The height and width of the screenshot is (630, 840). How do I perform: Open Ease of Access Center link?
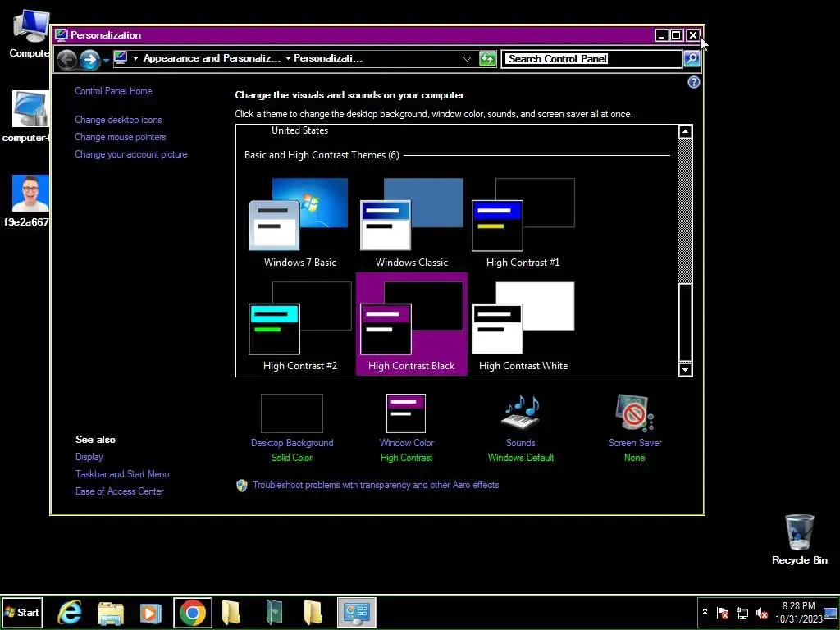(120, 491)
